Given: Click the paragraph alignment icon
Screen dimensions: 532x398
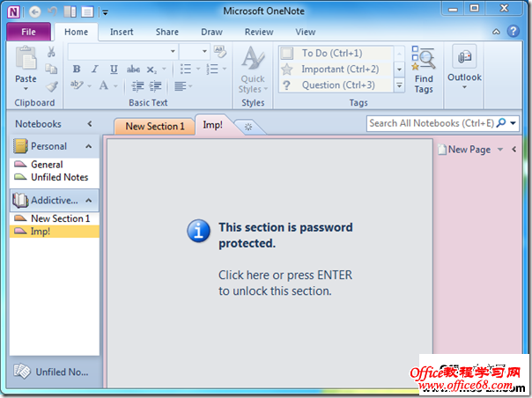Looking at the screenshot, I should [x=181, y=86].
